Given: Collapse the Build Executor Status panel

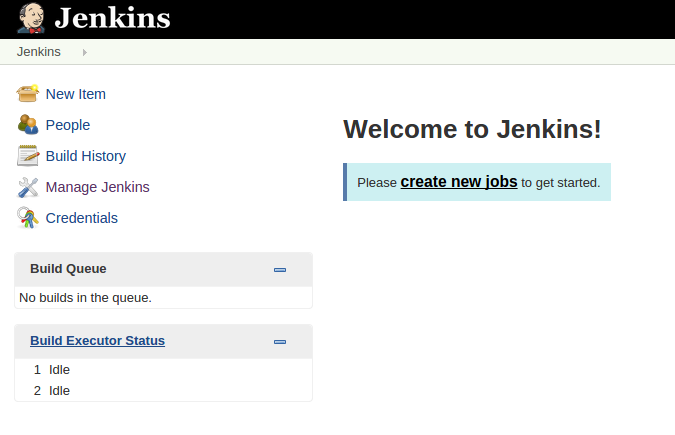Looking at the screenshot, I should pos(280,342).
